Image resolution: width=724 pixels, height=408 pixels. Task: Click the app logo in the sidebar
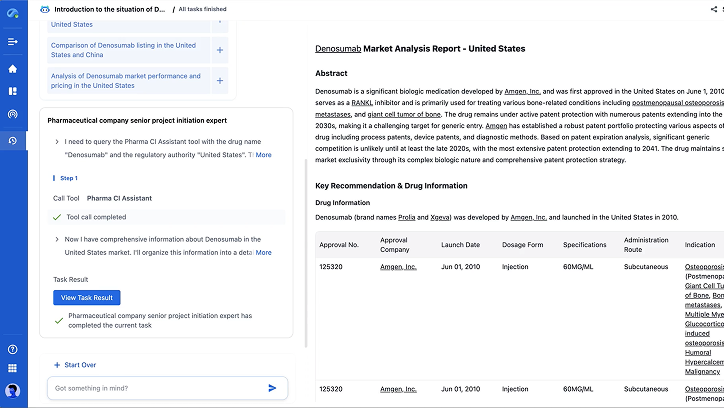[13, 13]
